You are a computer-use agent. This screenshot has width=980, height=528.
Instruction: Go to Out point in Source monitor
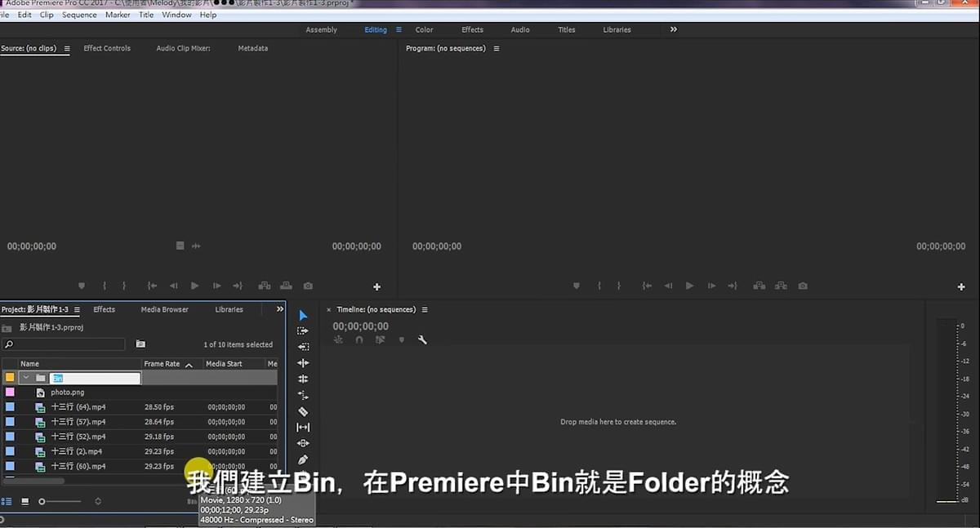238,286
